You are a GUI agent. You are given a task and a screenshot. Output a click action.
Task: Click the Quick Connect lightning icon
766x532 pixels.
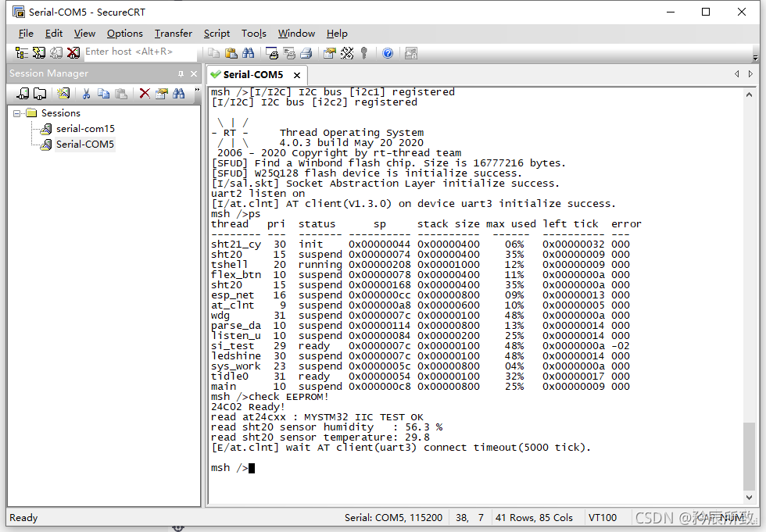point(39,52)
